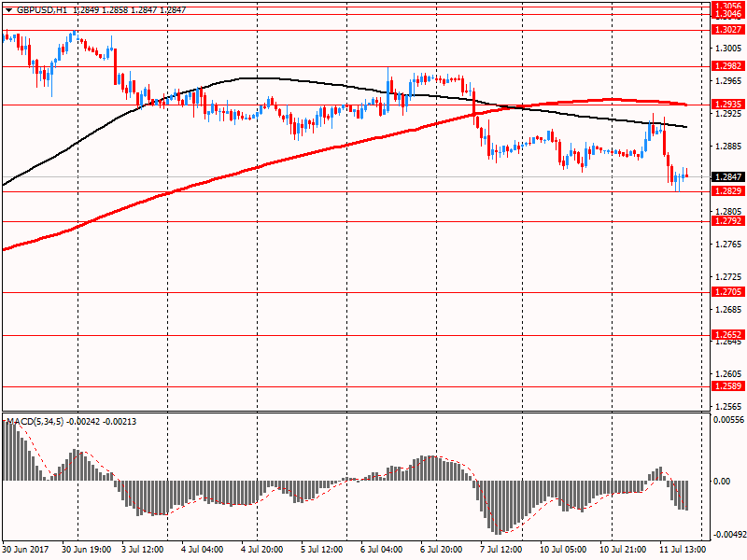Viewport: 747px width, 560px height.
Task: Click the 6 Jul 04:00 time axis label
Action: (x=382, y=550)
